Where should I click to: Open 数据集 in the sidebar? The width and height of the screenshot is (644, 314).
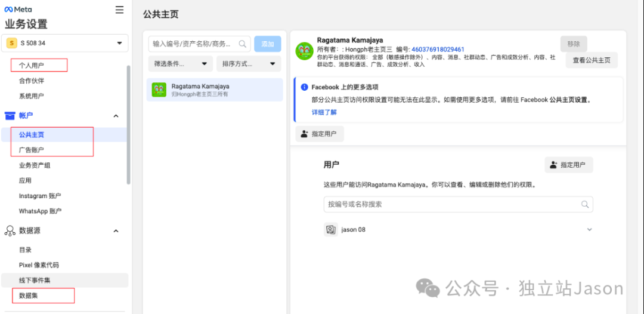pos(29,295)
